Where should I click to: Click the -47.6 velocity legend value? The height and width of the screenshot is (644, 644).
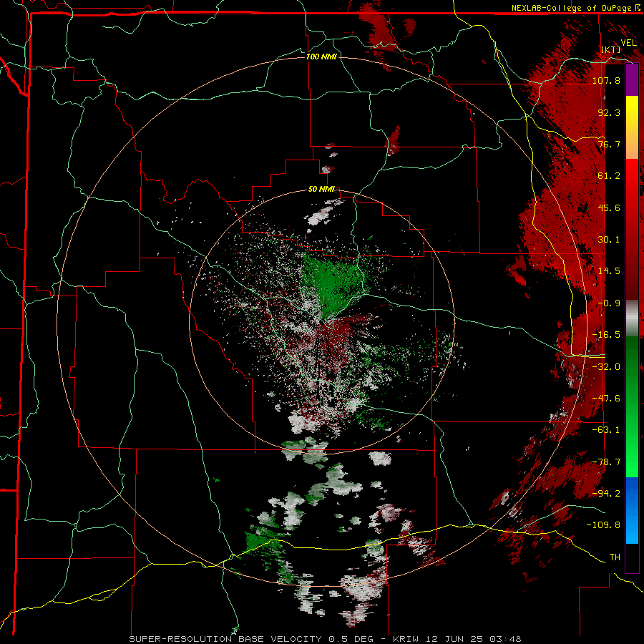tap(606, 399)
